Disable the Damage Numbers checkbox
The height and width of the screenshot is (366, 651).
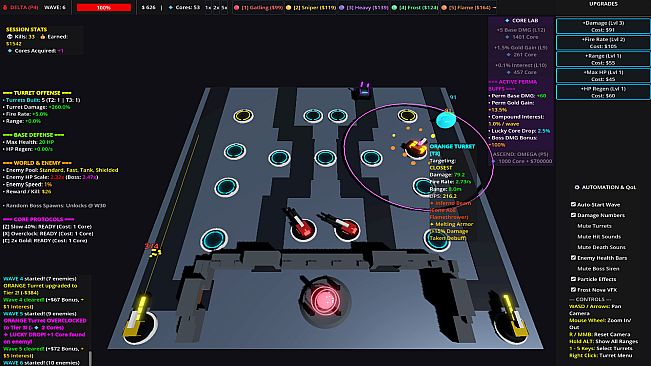point(573,215)
